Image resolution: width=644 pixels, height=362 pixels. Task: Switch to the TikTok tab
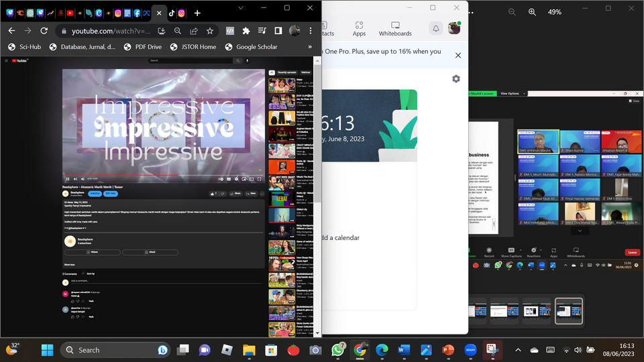[x=172, y=13]
